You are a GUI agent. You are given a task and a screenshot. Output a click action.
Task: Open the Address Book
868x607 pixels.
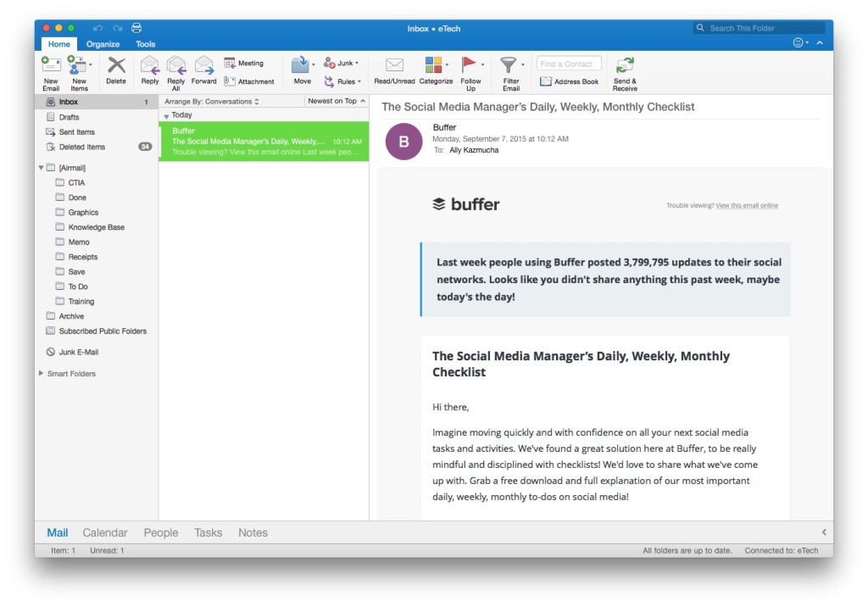[569, 81]
